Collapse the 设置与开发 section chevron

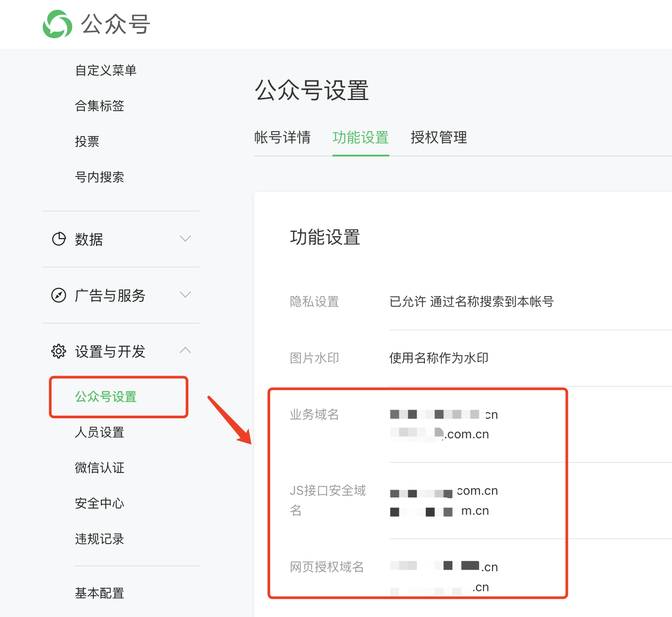tap(185, 350)
